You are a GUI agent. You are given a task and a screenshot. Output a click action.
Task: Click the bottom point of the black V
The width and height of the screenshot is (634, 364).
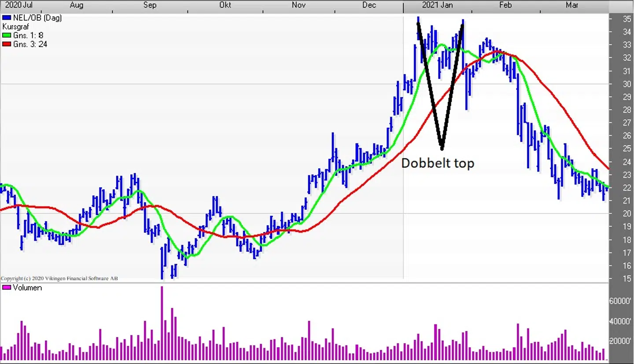tap(442, 149)
